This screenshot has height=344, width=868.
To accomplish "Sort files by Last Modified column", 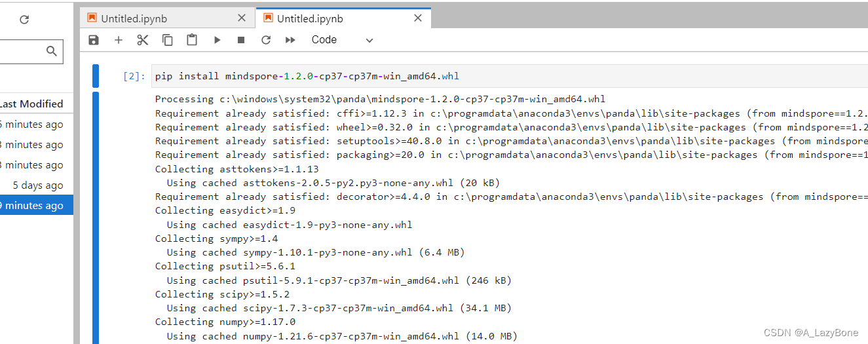I will [31, 104].
